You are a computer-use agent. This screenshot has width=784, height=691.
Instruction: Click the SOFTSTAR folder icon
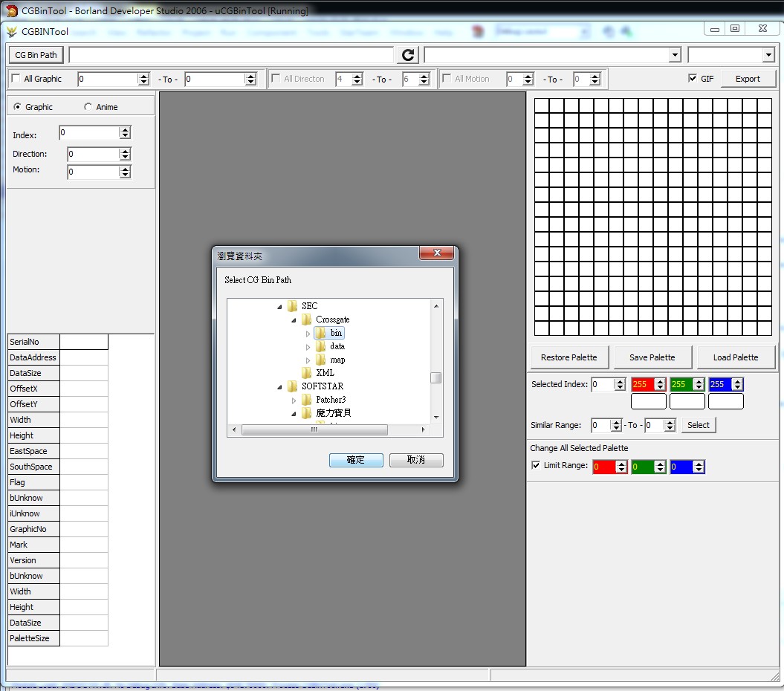(x=293, y=386)
